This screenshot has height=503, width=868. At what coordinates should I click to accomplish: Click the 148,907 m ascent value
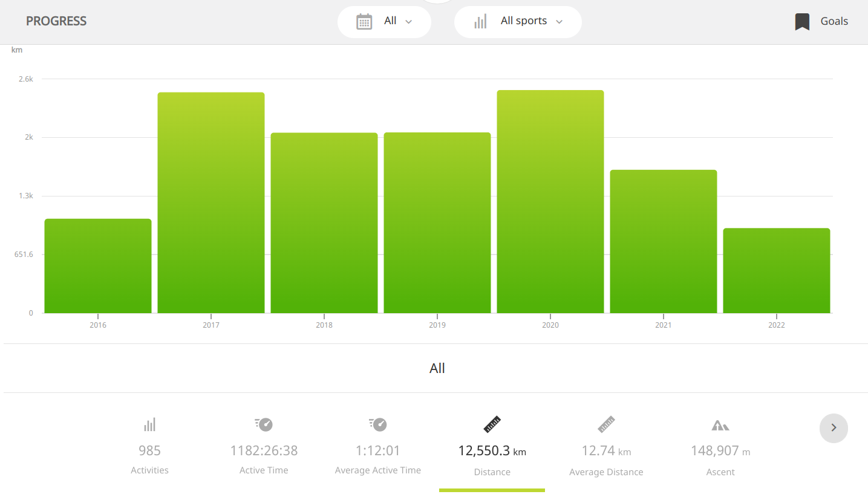(720, 450)
